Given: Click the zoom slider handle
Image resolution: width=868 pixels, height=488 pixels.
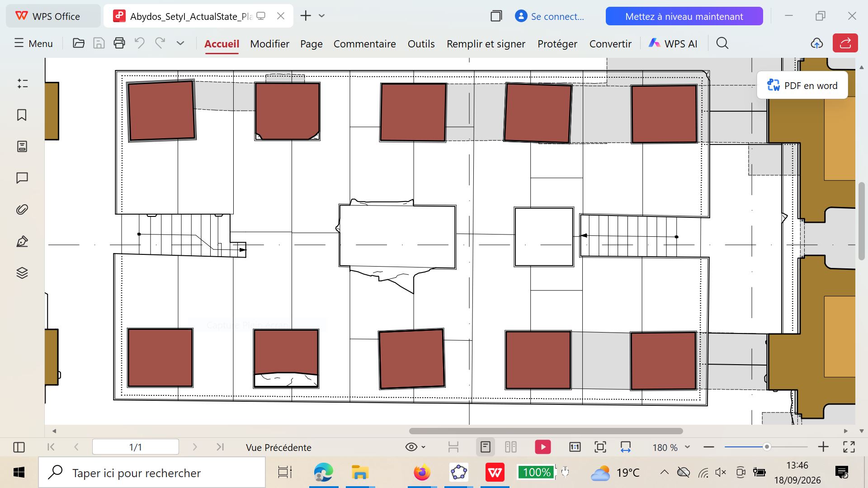Looking at the screenshot, I should 766,447.
